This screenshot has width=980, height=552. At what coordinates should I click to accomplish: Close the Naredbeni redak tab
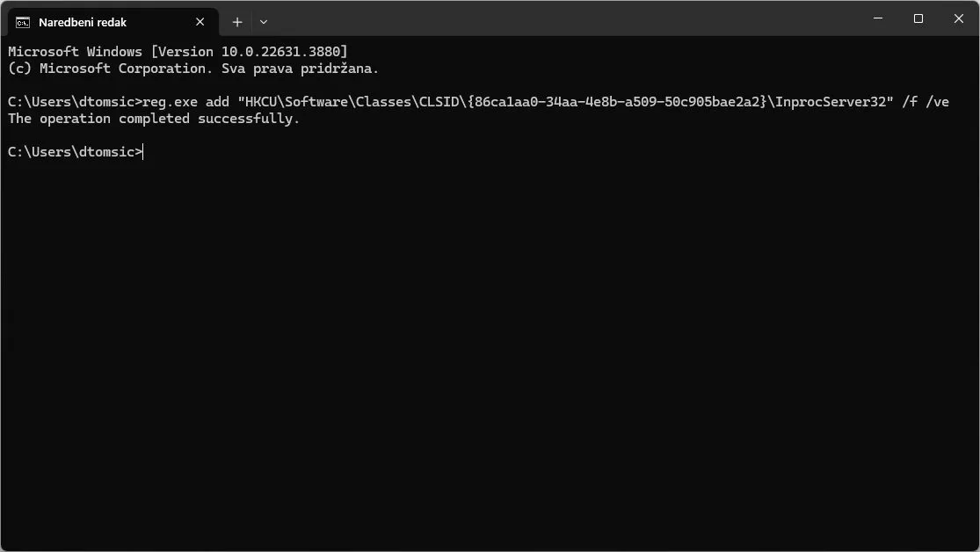(200, 22)
